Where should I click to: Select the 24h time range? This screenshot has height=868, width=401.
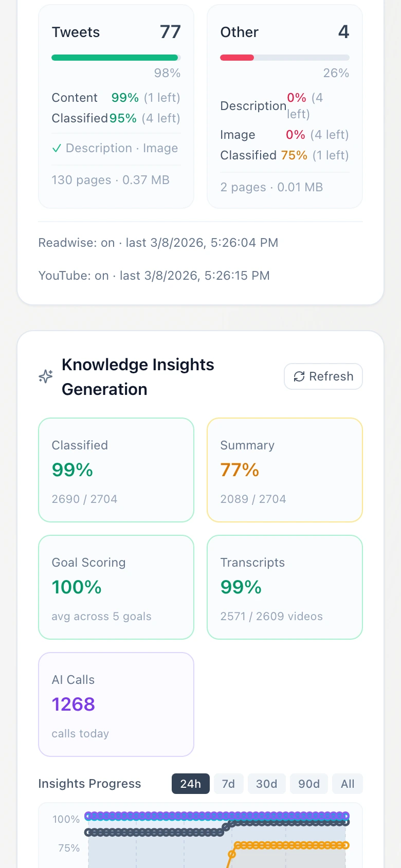click(x=190, y=784)
